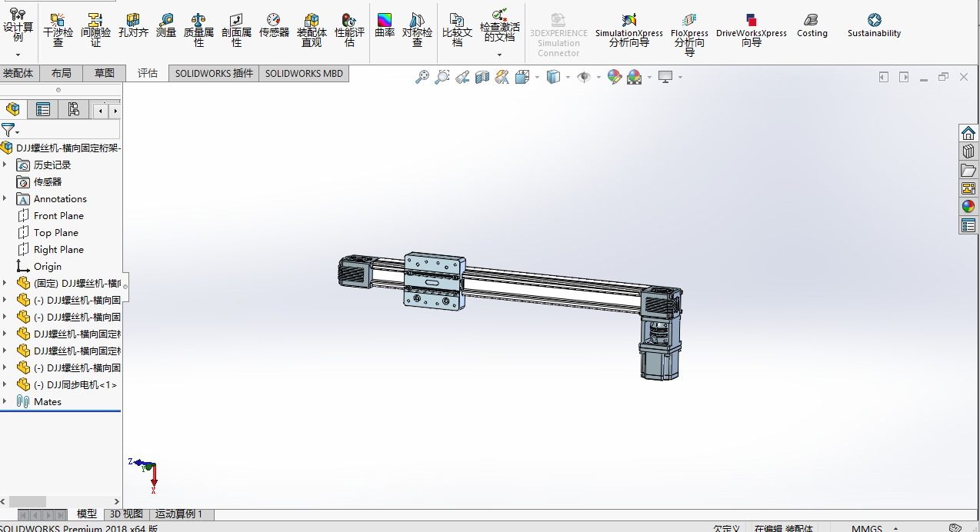
Task: Switch to the PropertyManager tab
Action: 43,109
